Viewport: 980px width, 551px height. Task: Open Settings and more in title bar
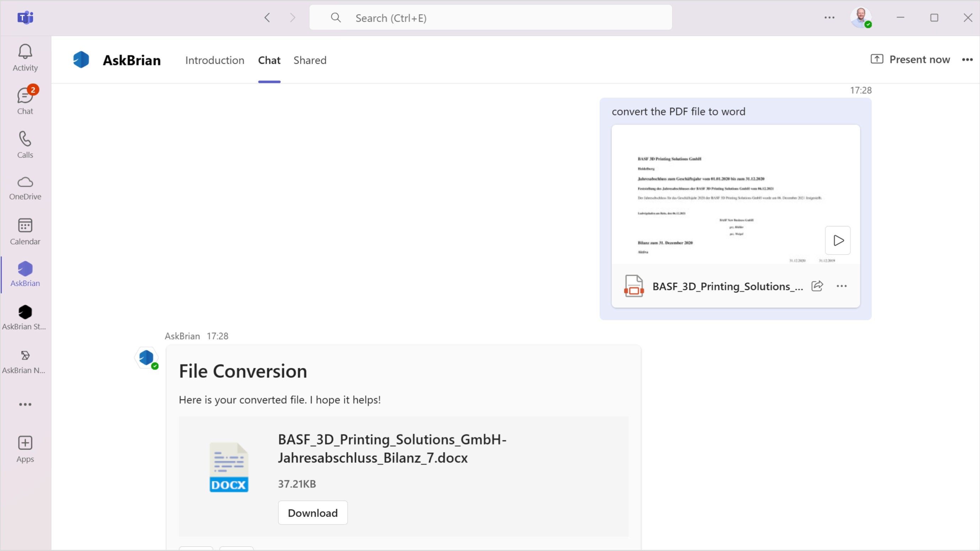[x=829, y=17]
